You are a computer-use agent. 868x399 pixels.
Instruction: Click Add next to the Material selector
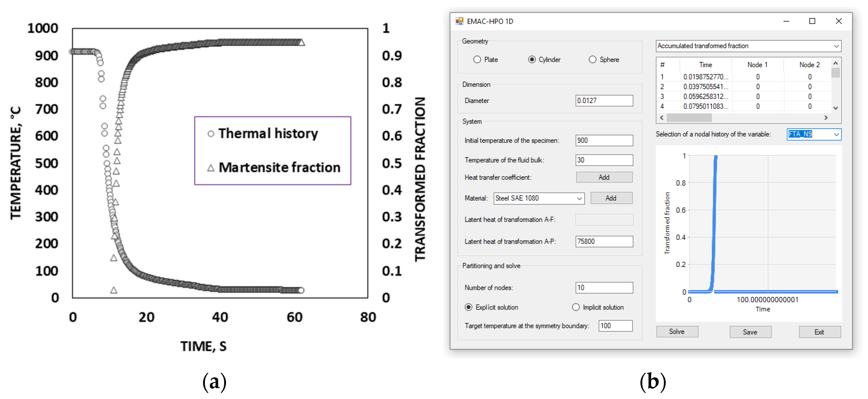(x=611, y=198)
